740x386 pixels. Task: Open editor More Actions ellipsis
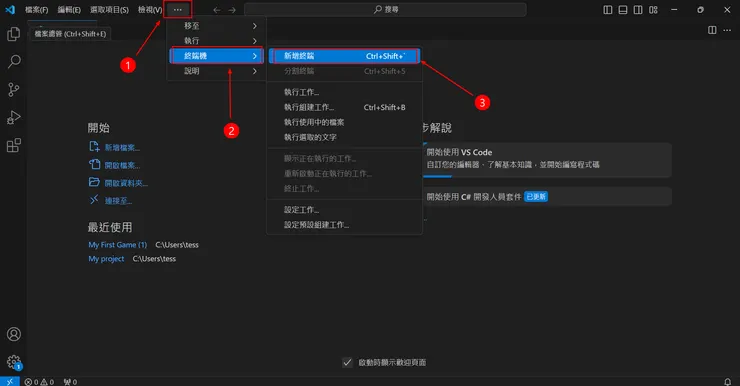point(727,30)
